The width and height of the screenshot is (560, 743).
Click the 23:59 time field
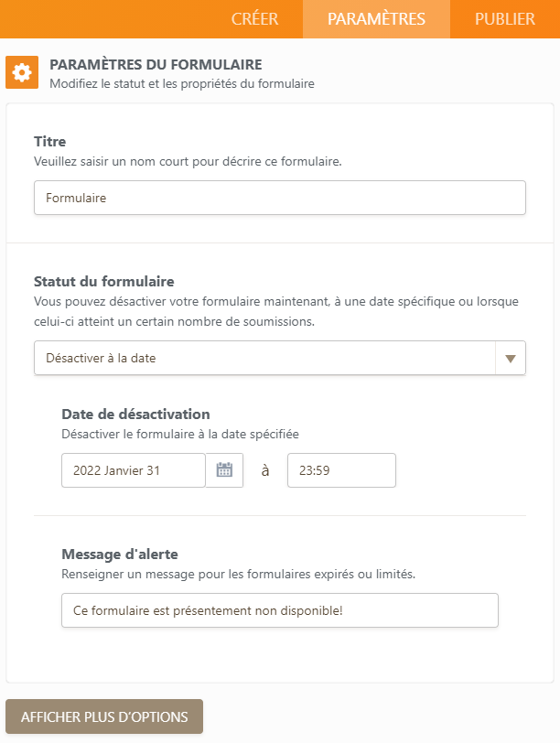[x=341, y=470]
